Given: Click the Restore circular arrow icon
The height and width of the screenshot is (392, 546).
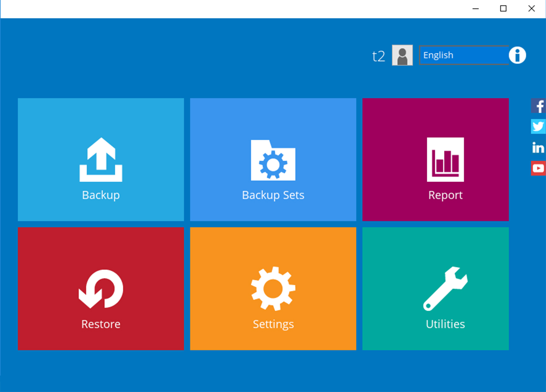Looking at the screenshot, I should tap(101, 288).
